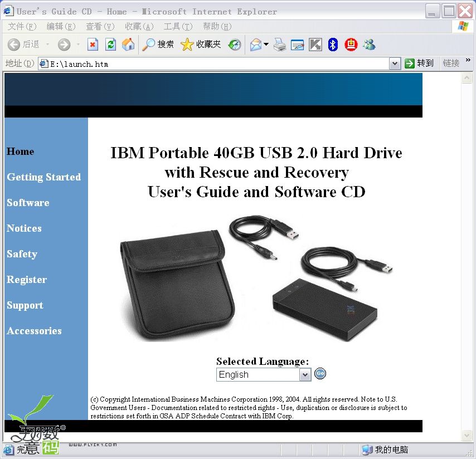476x459 pixels.
Task: Open the 收藏(A) menu
Action: click(x=139, y=27)
